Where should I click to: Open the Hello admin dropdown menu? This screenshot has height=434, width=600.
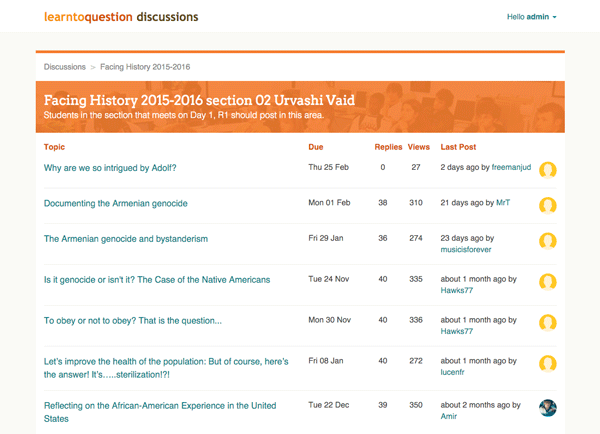click(532, 17)
